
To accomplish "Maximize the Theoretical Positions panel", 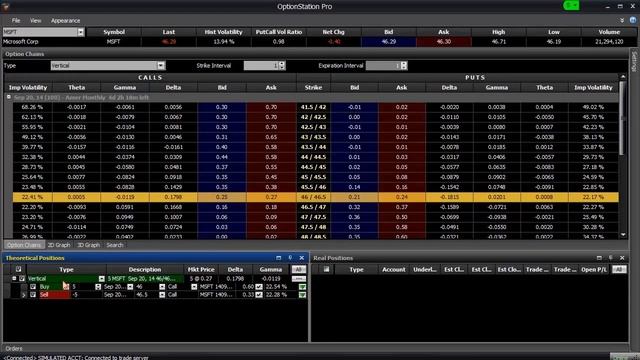I will [x=278, y=258].
